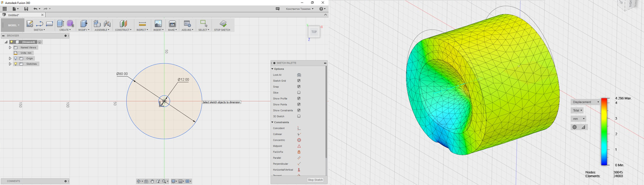Click the Stop Sketch toolbar icon
The width and height of the screenshot is (644, 185).
tap(223, 24)
